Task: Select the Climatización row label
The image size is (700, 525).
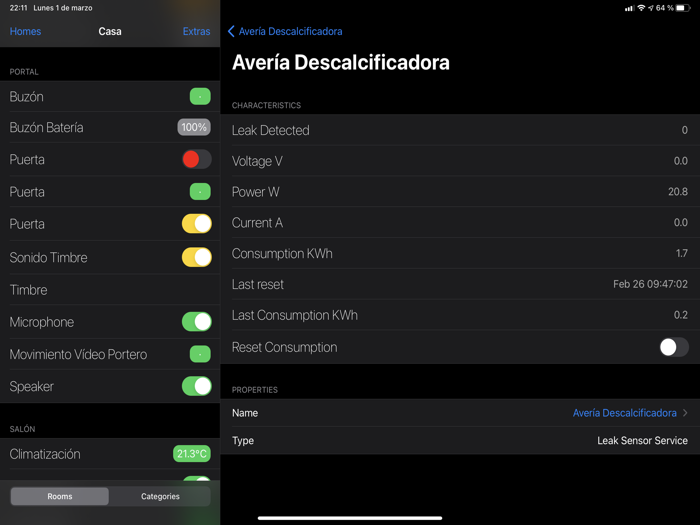Action: point(45,454)
